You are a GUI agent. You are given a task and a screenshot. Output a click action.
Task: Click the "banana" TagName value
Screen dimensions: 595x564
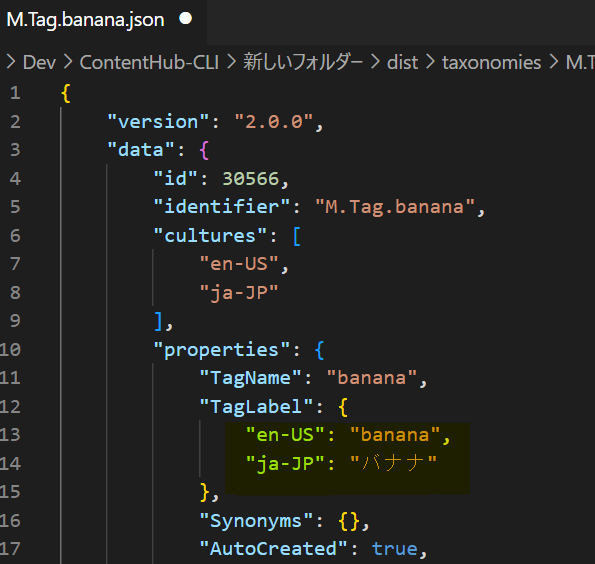pyautogui.click(x=371, y=378)
